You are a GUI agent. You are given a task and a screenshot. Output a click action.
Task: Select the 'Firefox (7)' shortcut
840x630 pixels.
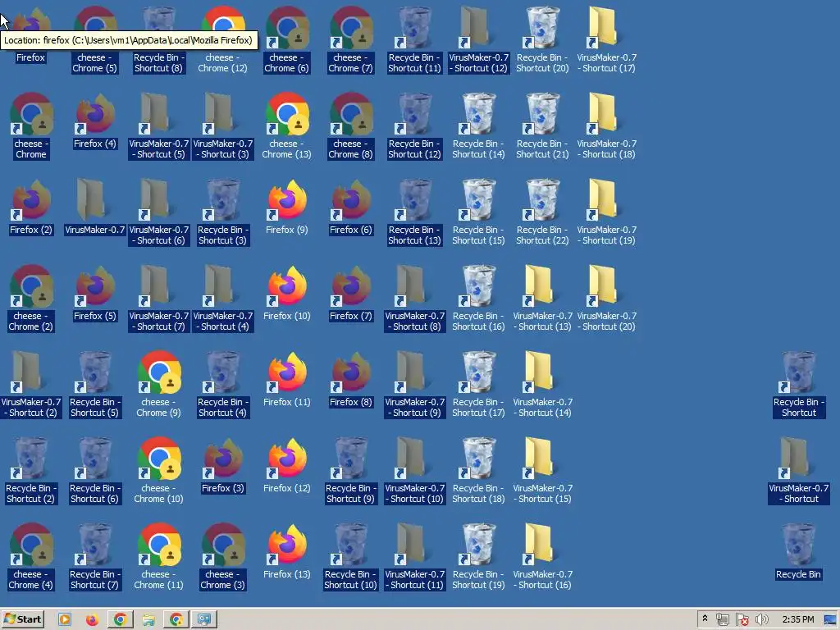coord(350,294)
